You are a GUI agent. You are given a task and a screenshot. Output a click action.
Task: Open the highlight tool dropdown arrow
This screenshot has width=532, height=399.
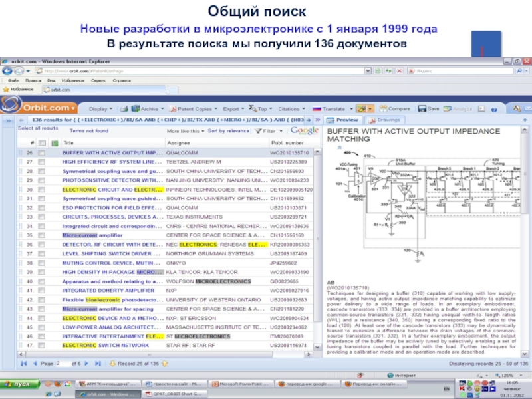click(x=370, y=109)
